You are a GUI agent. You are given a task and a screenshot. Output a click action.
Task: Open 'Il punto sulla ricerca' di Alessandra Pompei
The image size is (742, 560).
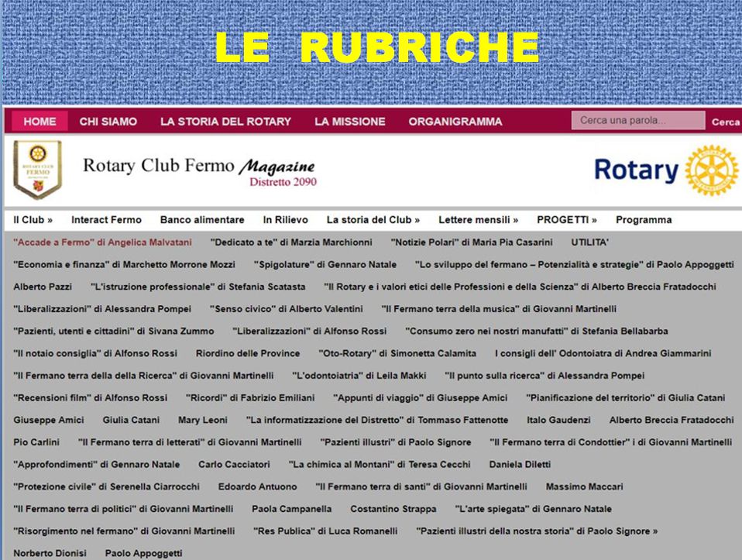click(544, 376)
